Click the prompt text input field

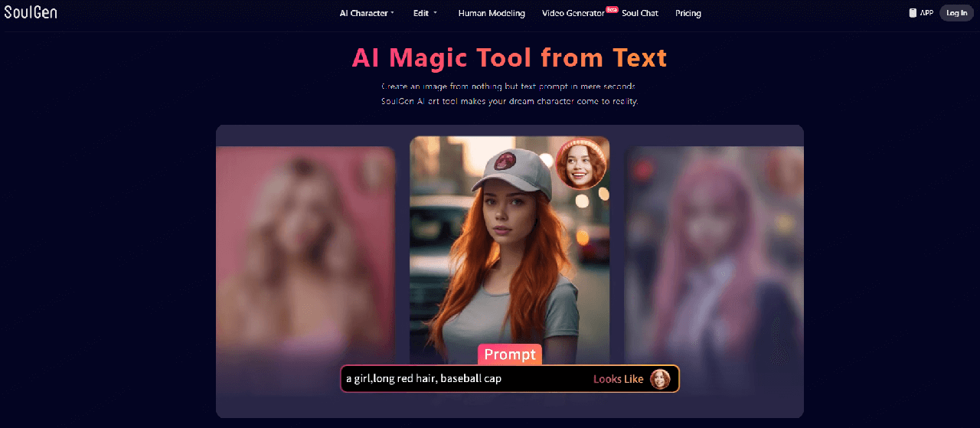(510, 378)
